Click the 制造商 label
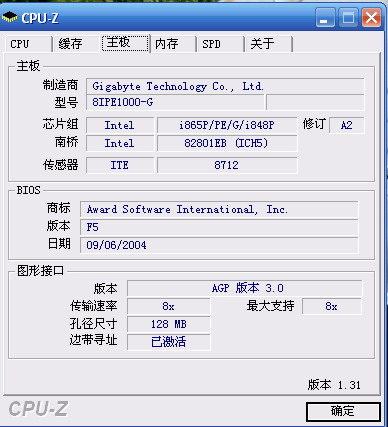Image resolution: width=388 pixels, height=427 pixels. 60,85
